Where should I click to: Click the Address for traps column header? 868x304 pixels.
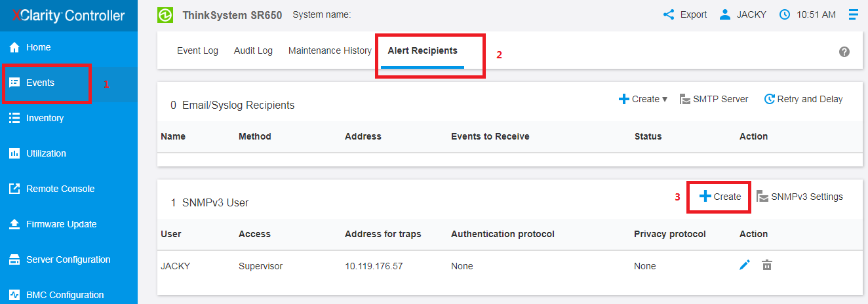(x=383, y=234)
